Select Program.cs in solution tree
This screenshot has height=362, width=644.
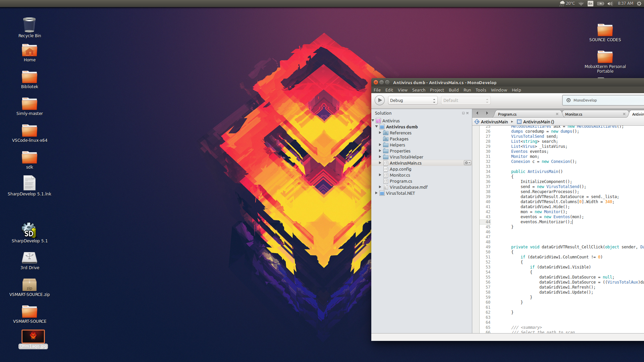[x=401, y=181]
